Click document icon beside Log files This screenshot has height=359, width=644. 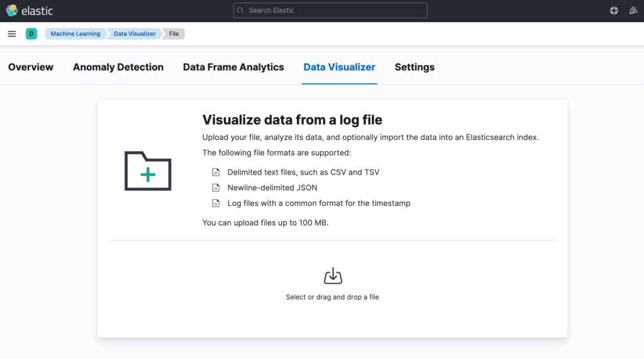[x=216, y=203]
